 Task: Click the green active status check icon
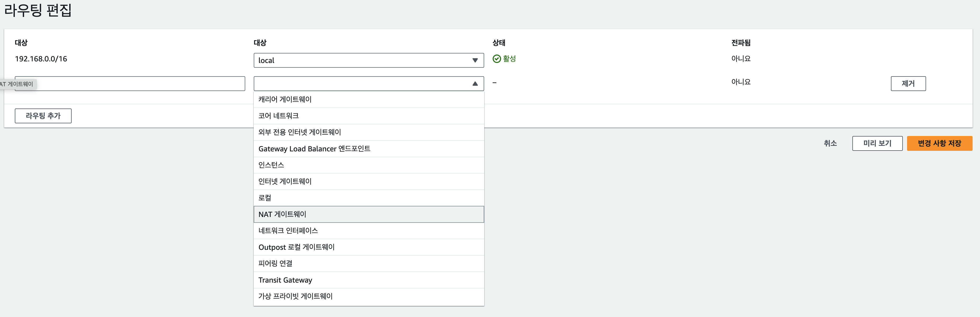point(496,59)
